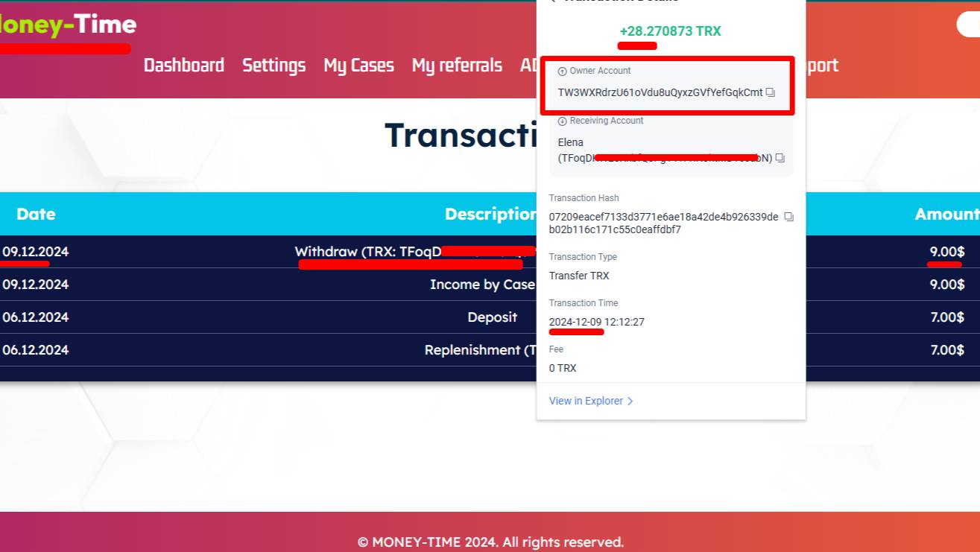This screenshot has height=552, width=980.
Task: Click the Replenishment row description
Action: (x=480, y=350)
